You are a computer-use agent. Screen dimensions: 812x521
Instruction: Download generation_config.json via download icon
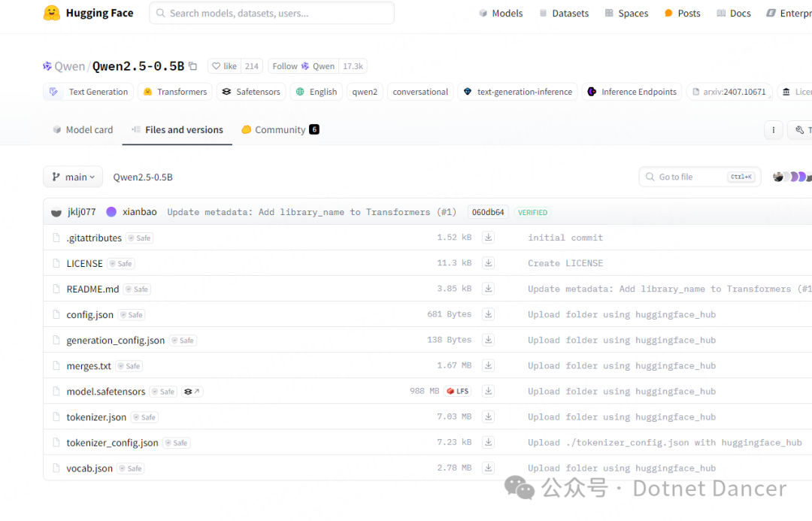(488, 341)
